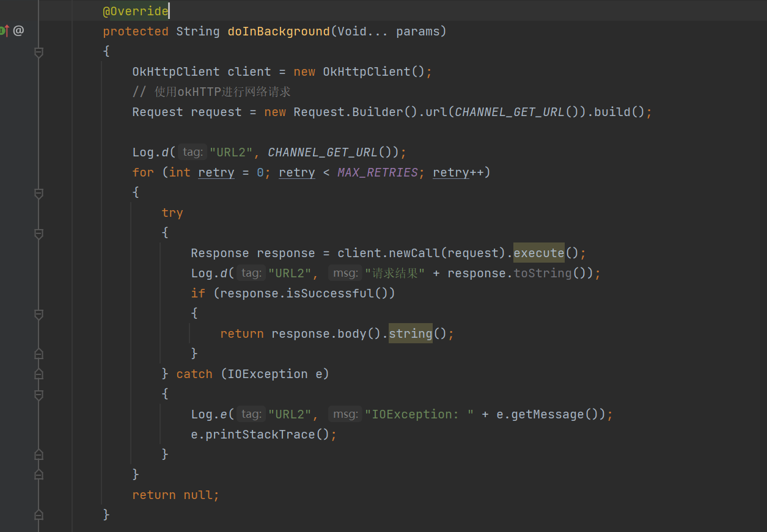Screen dimensions: 767x532
Task: Click the doInBackground method name
Action: (279, 31)
